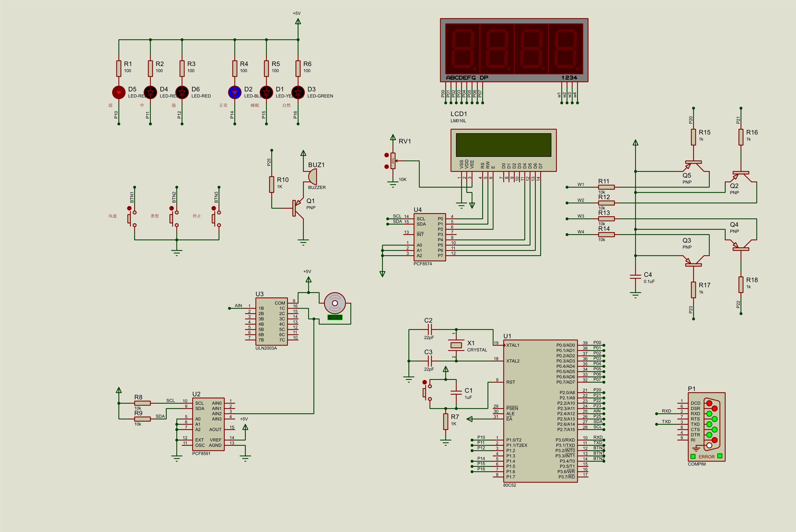Select LED D6 labeled LED-RED
The image size is (796, 532).
182,92
